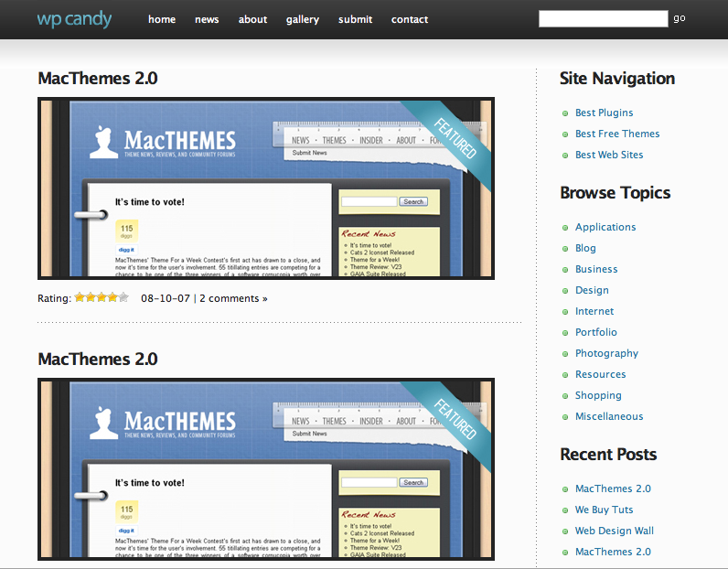
Task: Open the second MacThemes featured screenshot
Action: point(266,469)
